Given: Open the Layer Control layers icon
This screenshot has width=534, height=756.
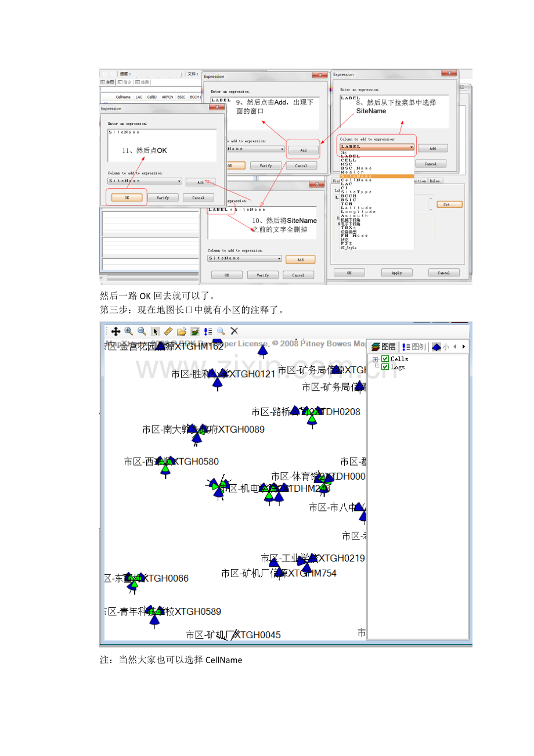Looking at the screenshot, I should point(194,331).
